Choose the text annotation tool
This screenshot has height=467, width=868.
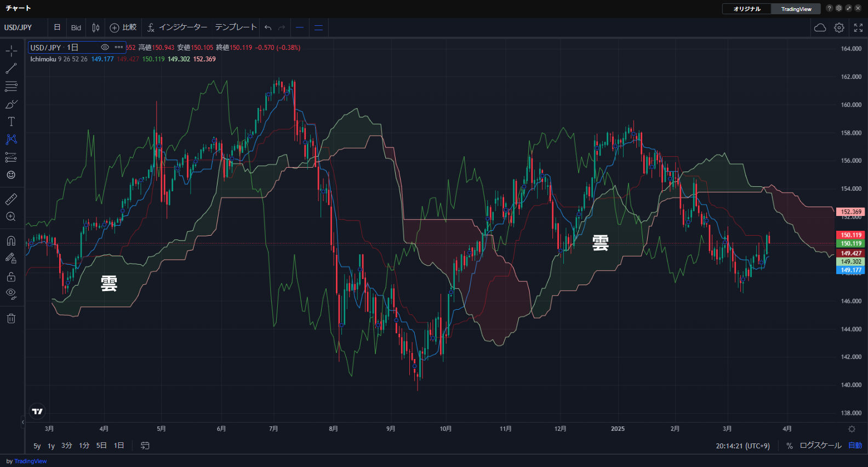11,122
